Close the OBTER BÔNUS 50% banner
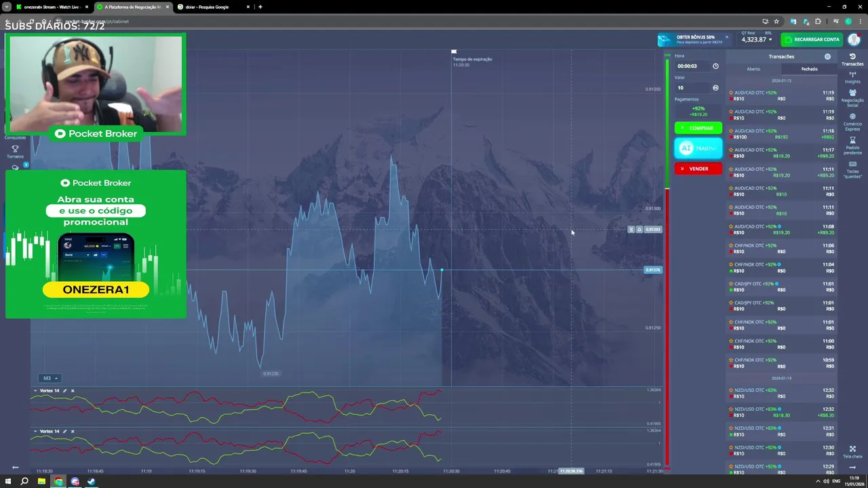 726,37
